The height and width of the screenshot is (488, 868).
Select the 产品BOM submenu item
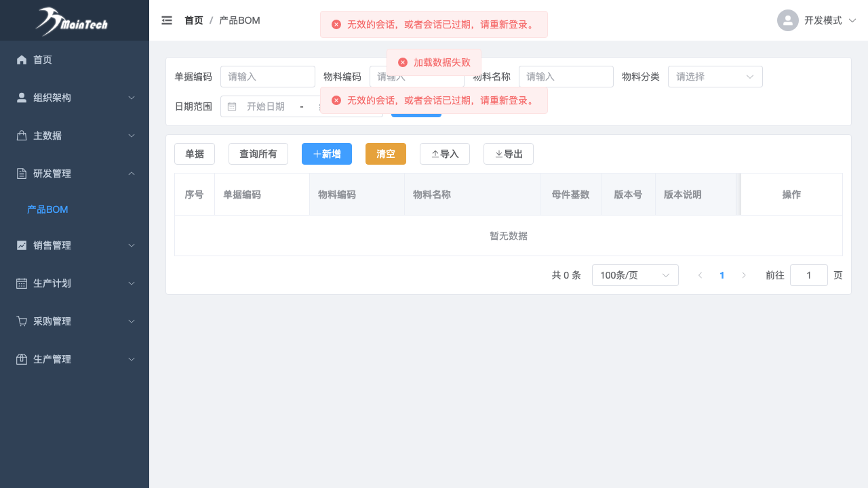pyautogui.click(x=47, y=209)
